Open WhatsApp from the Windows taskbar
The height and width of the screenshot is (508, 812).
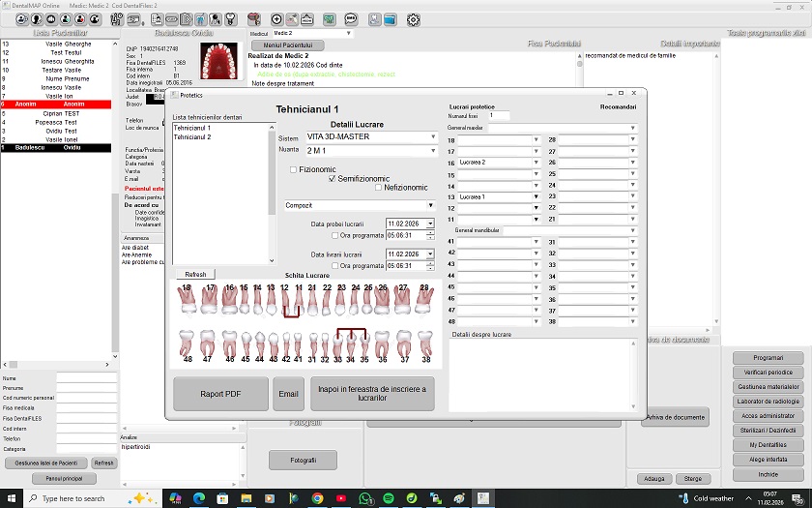point(366,498)
